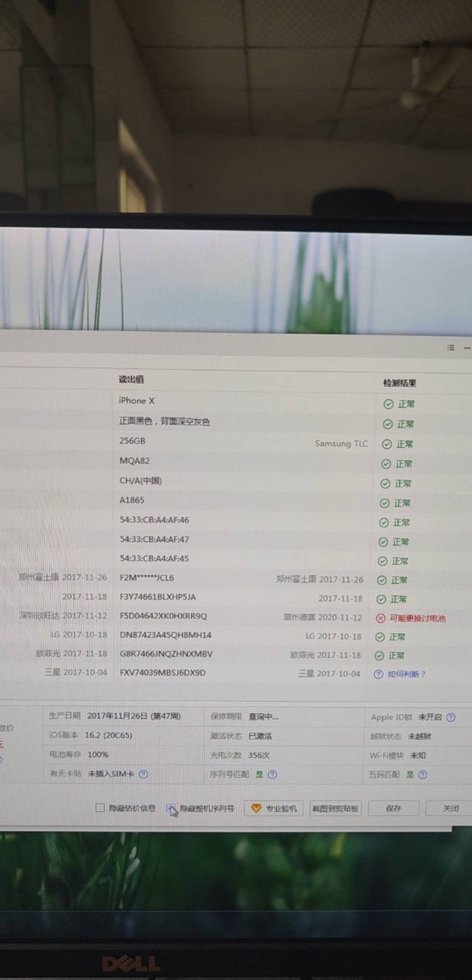Open help icon next to Apple ID锁 未开启

click(451, 717)
